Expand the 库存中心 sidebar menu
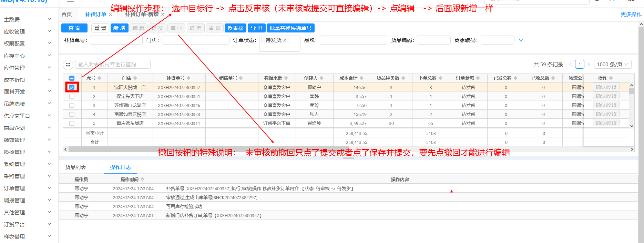This screenshot has height=243, width=644. [x=27, y=56]
